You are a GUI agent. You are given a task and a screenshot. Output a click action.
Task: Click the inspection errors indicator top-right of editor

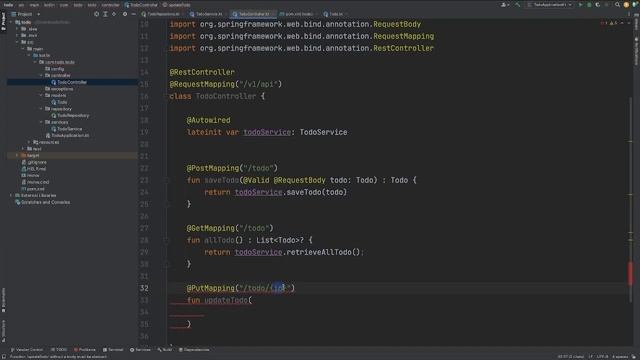coord(610,23)
